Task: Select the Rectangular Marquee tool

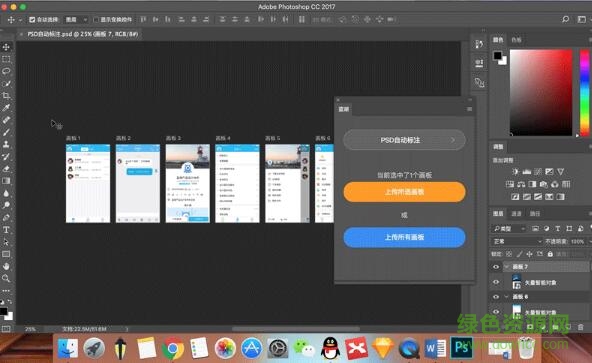Action: click(x=6, y=59)
